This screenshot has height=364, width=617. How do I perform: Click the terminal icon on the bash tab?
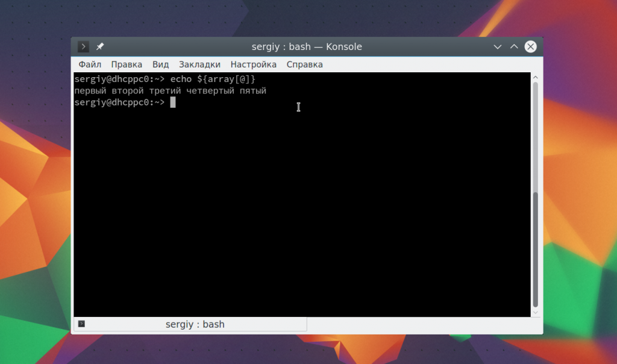(82, 324)
